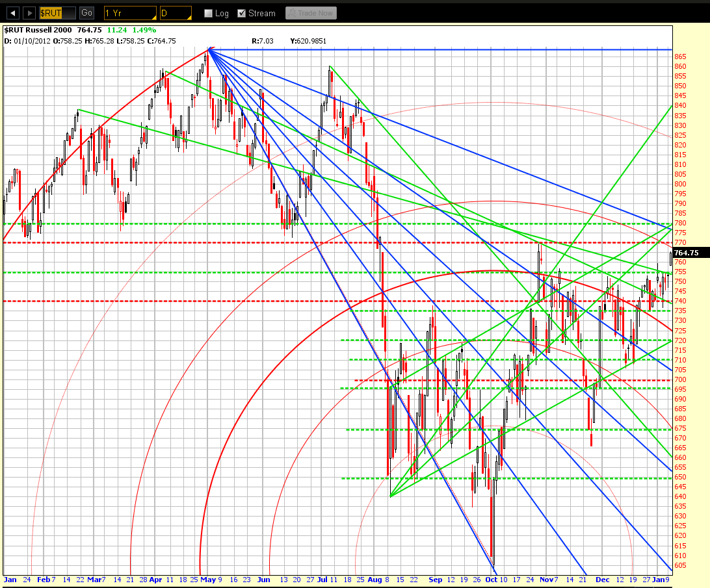Screen dimensions: 710x588
Task: Click the 865 price axis label
Action: (680, 57)
